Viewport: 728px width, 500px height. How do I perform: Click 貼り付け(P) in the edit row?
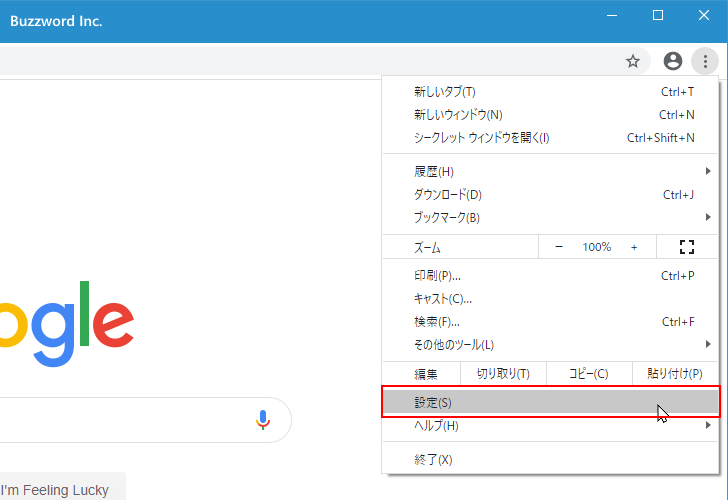click(x=675, y=374)
